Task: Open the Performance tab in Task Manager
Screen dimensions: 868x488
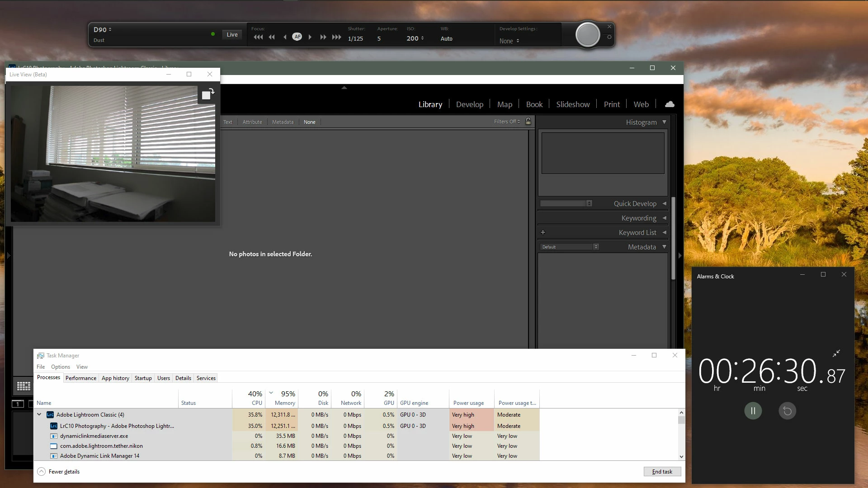Action: tap(80, 378)
